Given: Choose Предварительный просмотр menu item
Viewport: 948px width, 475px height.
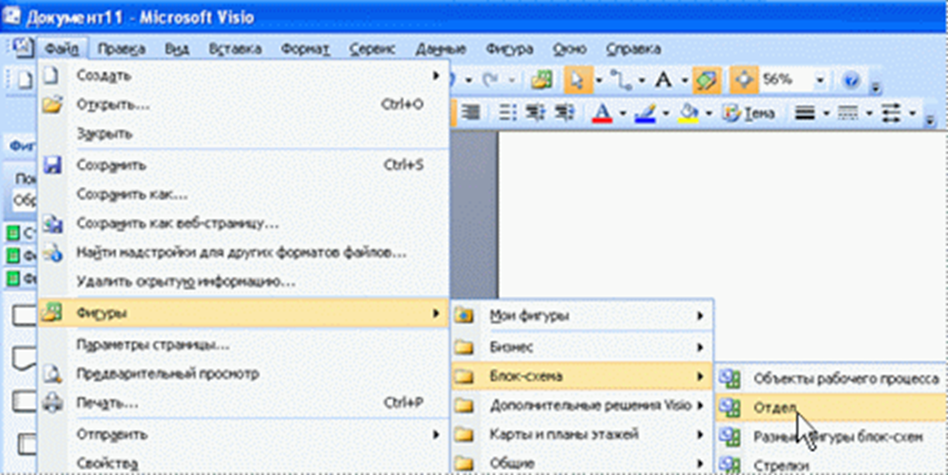Looking at the screenshot, I should [243, 374].
